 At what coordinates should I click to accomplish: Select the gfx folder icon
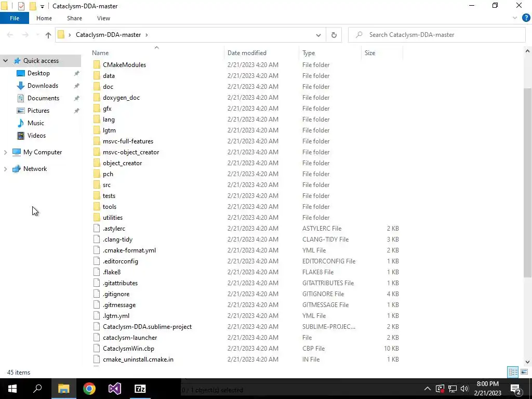pos(97,109)
